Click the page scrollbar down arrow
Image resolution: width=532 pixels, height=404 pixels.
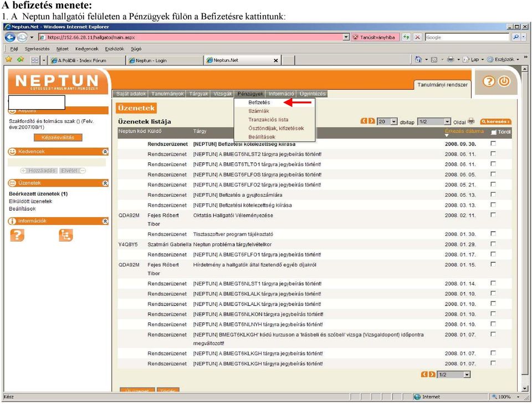(525, 388)
